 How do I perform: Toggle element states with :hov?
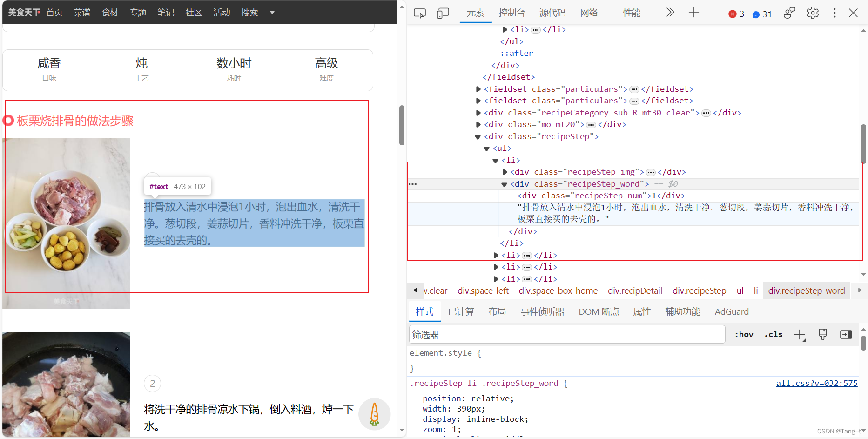coord(744,334)
